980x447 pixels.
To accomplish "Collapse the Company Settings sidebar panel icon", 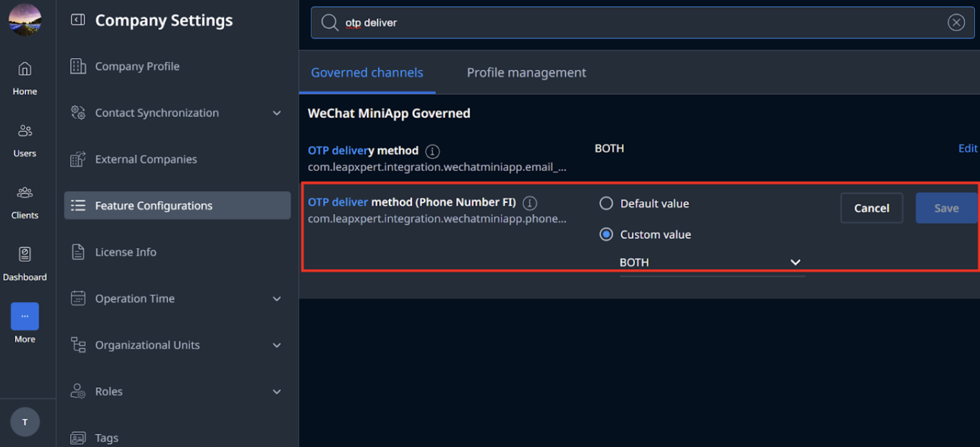I will coord(78,20).
